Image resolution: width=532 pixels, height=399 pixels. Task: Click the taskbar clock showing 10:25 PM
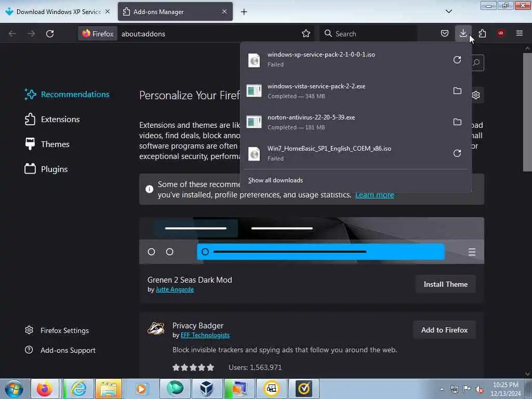pos(505,389)
